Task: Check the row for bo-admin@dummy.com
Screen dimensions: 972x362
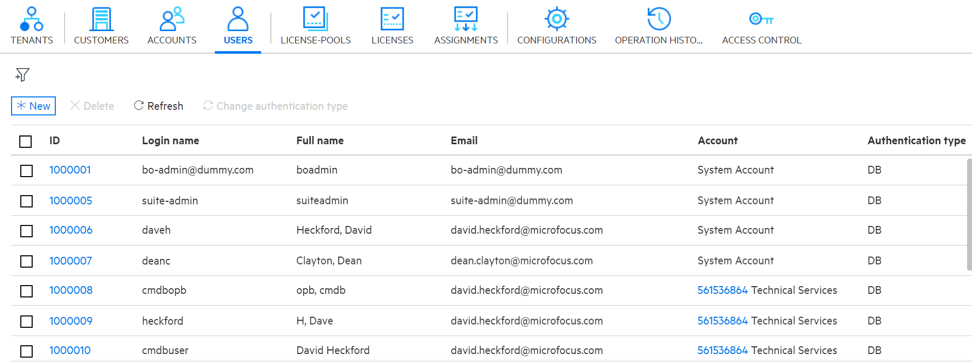Action: pos(26,170)
